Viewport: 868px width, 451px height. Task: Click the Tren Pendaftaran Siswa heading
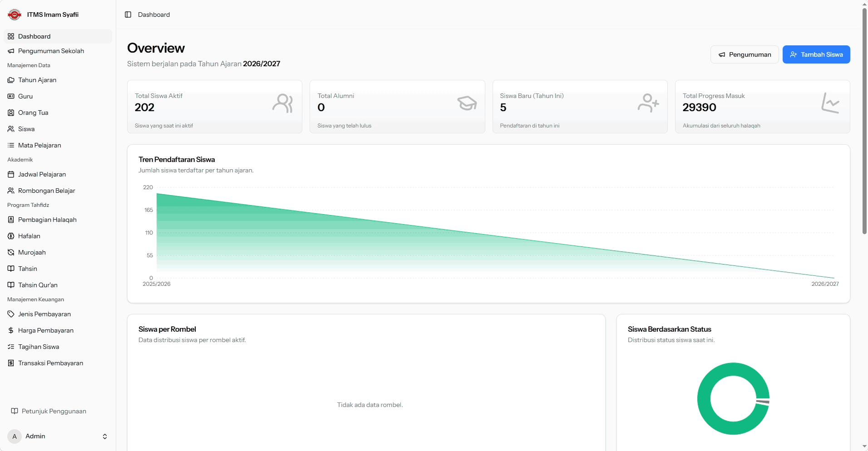[177, 160]
